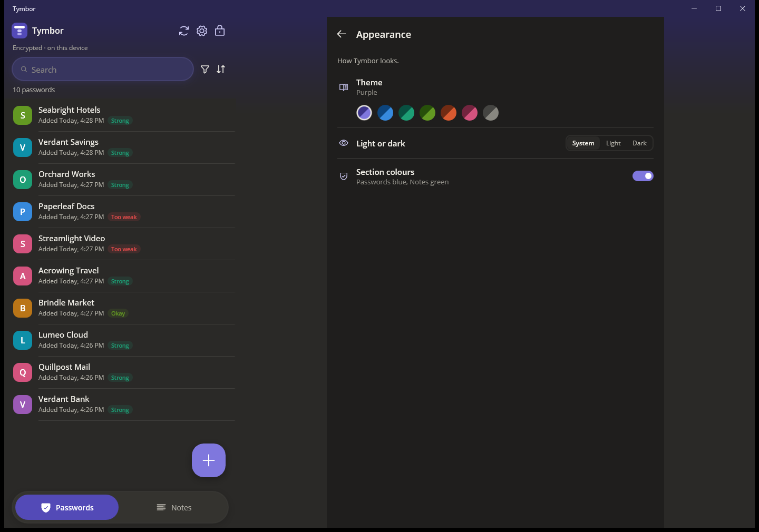Open the Streamlight Video entry title
Image resolution: width=759 pixels, height=532 pixels.
72,239
